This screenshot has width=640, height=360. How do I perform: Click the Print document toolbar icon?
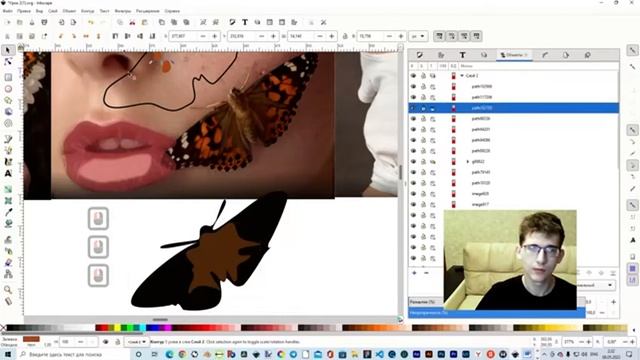44,22
